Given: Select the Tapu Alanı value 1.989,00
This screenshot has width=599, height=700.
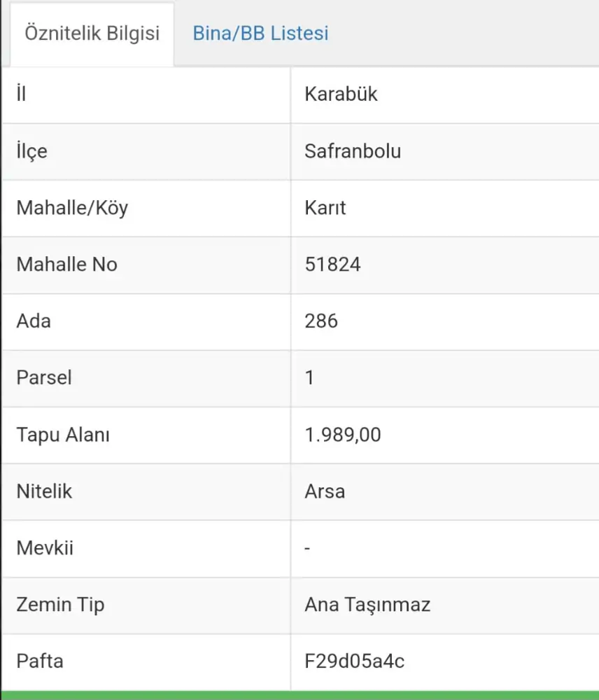Looking at the screenshot, I should tap(343, 435).
